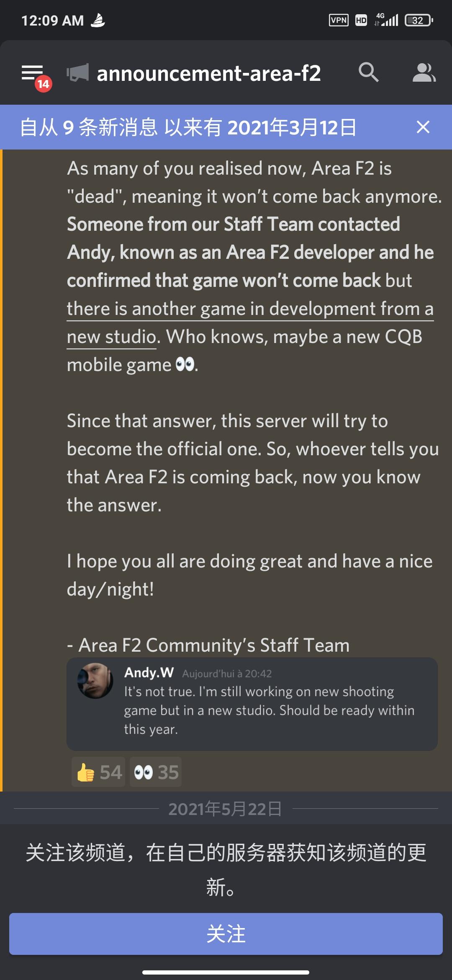Screen dimensions: 452x980
Task: Open Andy.W avatar in embedded screenshot
Action: 95,681
